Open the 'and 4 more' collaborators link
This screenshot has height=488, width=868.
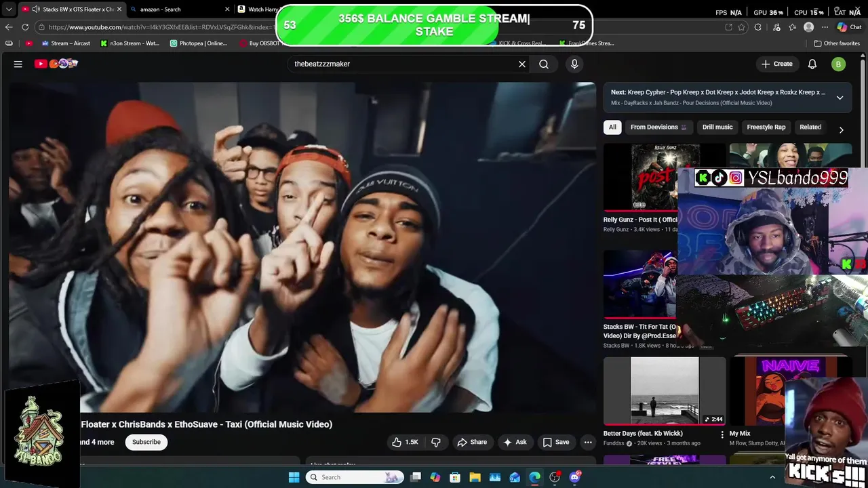tap(97, 442)
